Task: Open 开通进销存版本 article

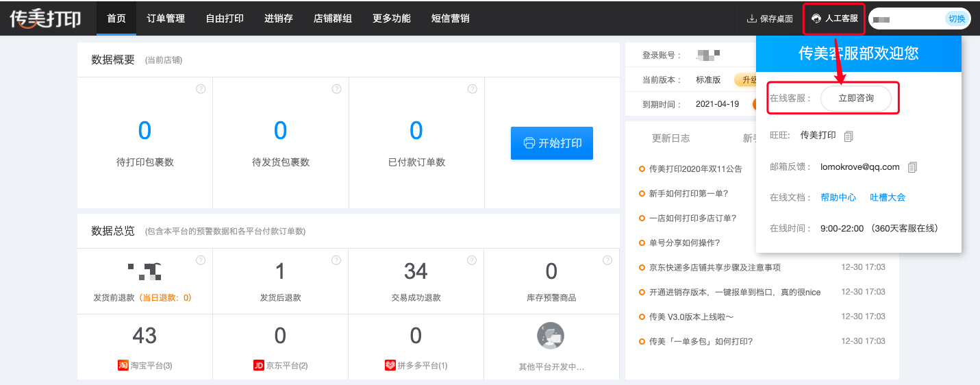Action: (735, 292)
